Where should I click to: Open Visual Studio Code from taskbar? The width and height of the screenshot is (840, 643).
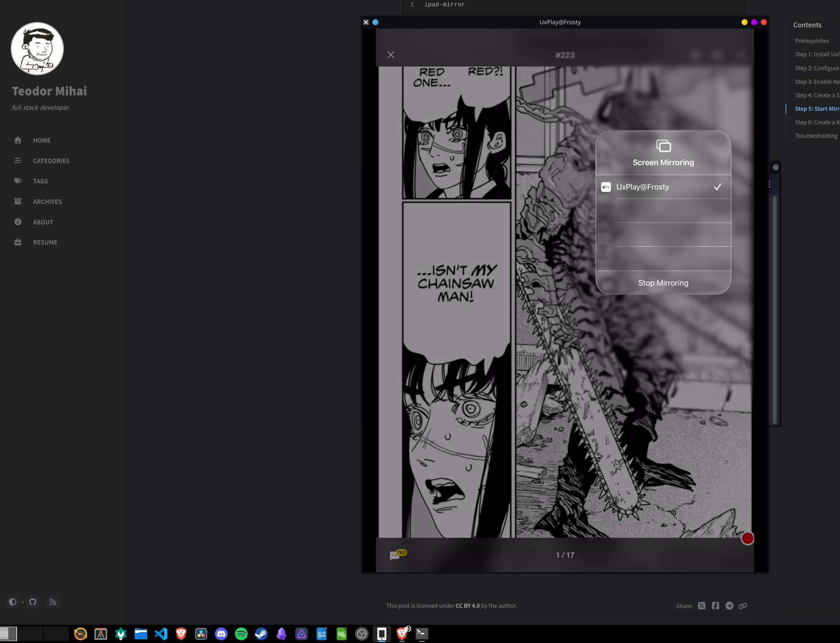tap(161, 634)
